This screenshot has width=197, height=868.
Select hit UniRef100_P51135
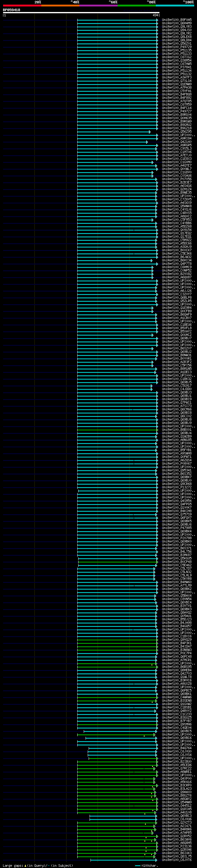tap(176, 50)
